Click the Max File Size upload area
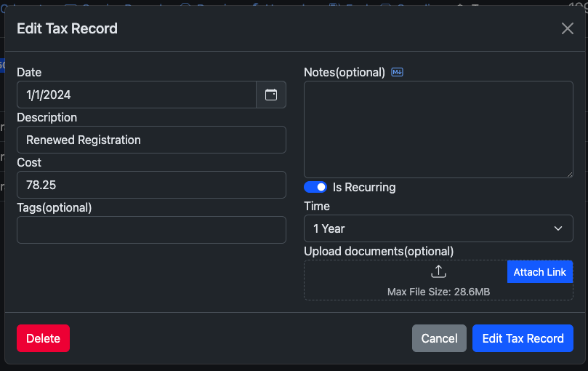Screen dimensions: 588x371 point(438,292)
